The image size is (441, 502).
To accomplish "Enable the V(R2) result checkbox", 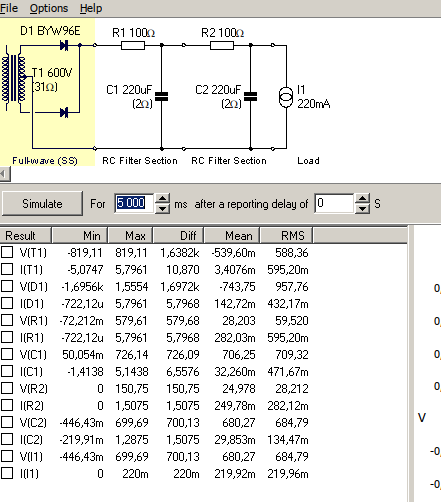I will [x=7, y=388].
